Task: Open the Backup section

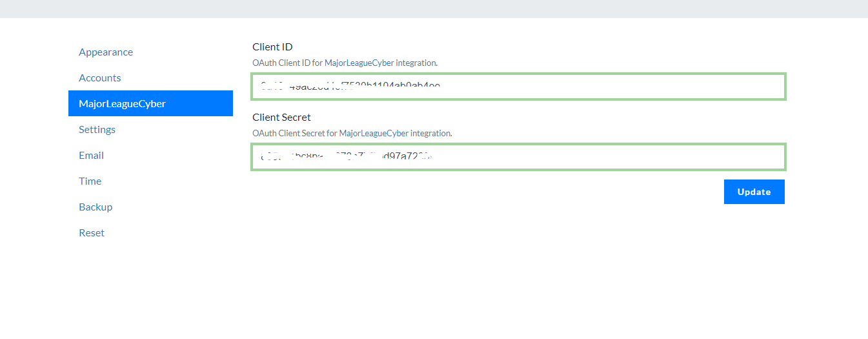Action: [x=96, y=207]
